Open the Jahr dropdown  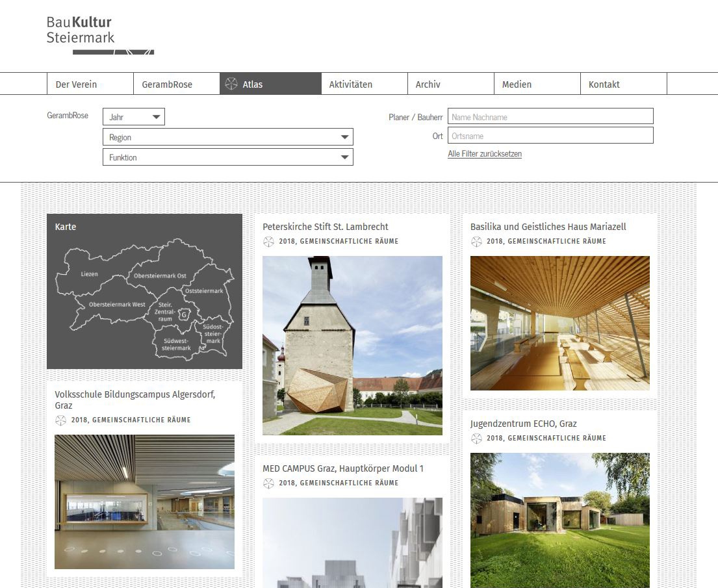[x=134, y=117]
